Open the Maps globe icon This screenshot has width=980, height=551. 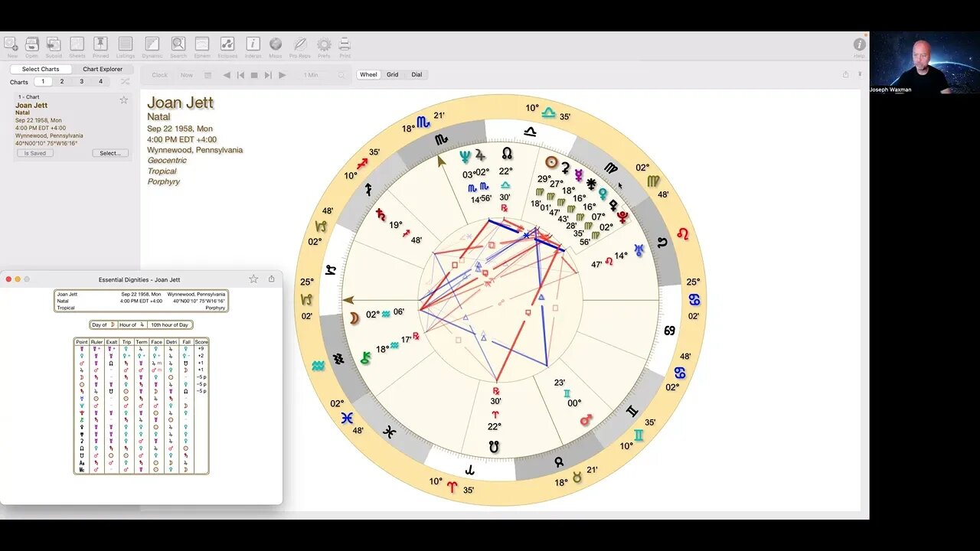(x=276, y=45)
